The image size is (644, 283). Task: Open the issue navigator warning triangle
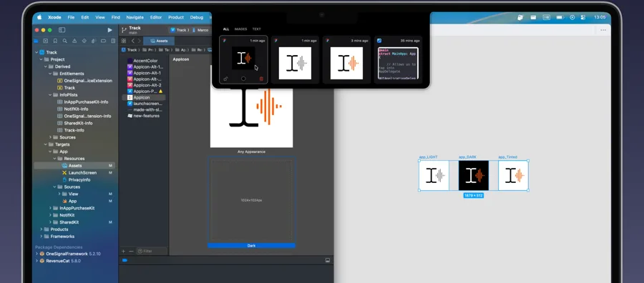coord(74,41)
